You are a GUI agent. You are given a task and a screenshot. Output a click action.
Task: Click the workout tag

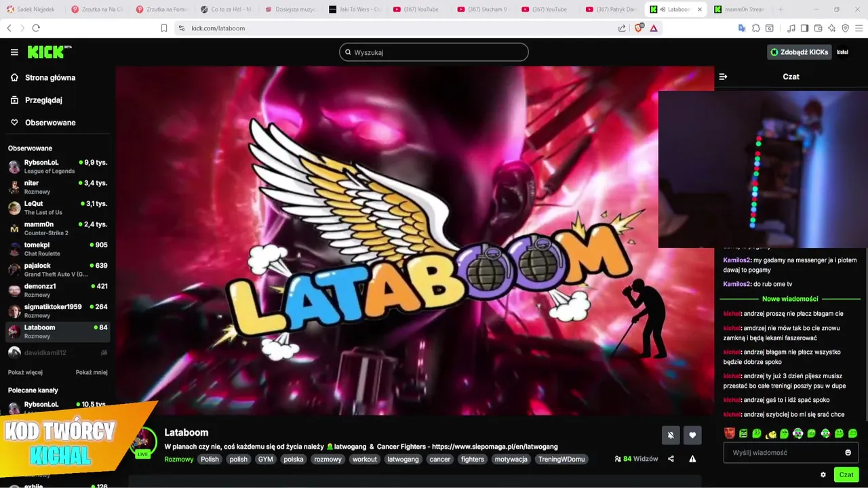364,459
